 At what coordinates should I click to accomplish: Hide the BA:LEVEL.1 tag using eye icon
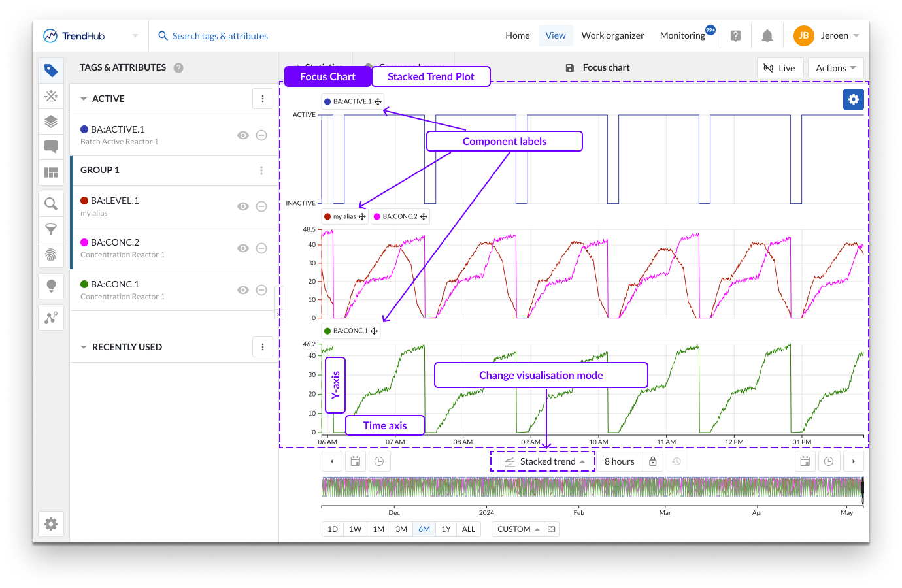click(x=242, y=206)
